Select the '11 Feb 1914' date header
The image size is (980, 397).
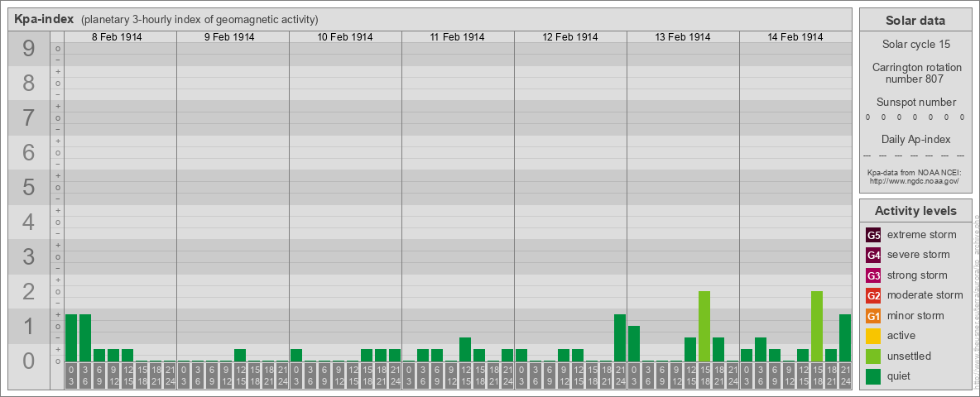coord(458,37)
